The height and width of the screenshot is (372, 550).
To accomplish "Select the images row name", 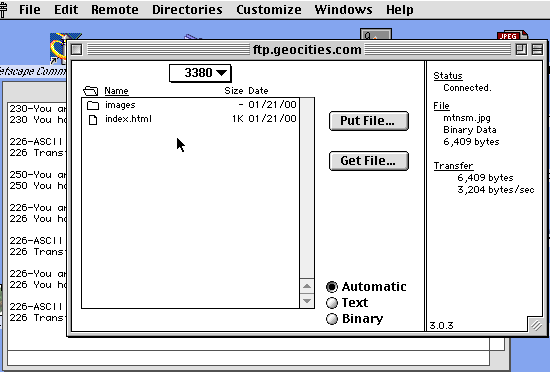I will pos(120,105).
